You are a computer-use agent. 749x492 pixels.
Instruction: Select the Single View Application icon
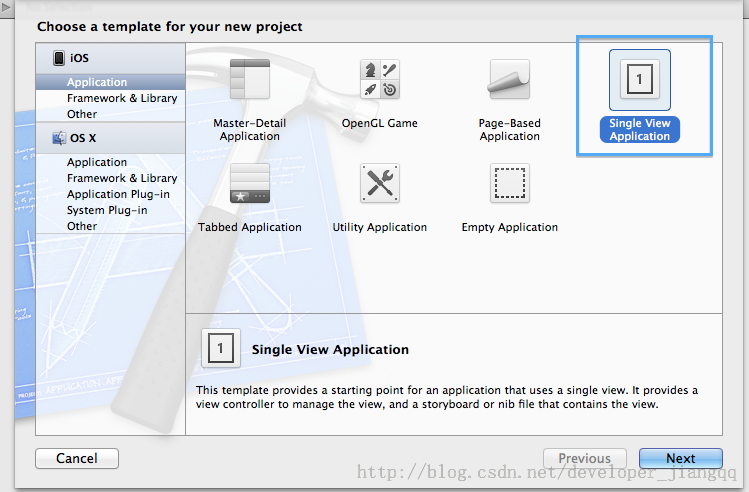coord(640,80)
